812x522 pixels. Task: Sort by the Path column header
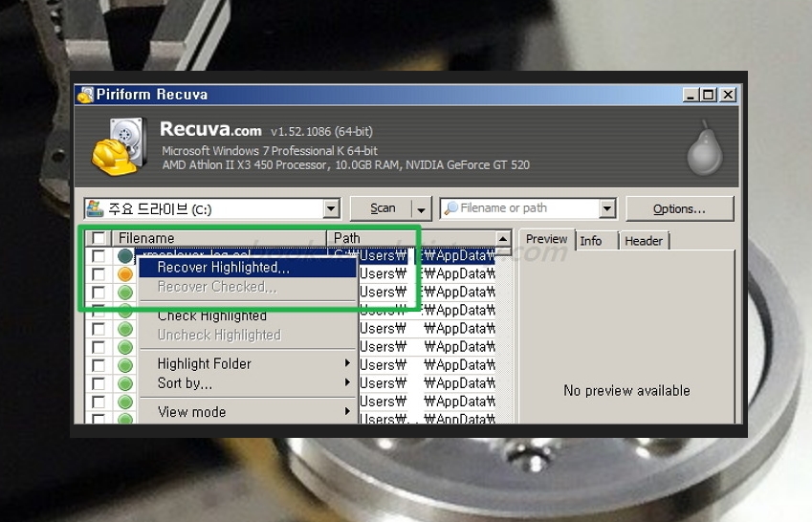pyautogui.click(x=411, y=238)
